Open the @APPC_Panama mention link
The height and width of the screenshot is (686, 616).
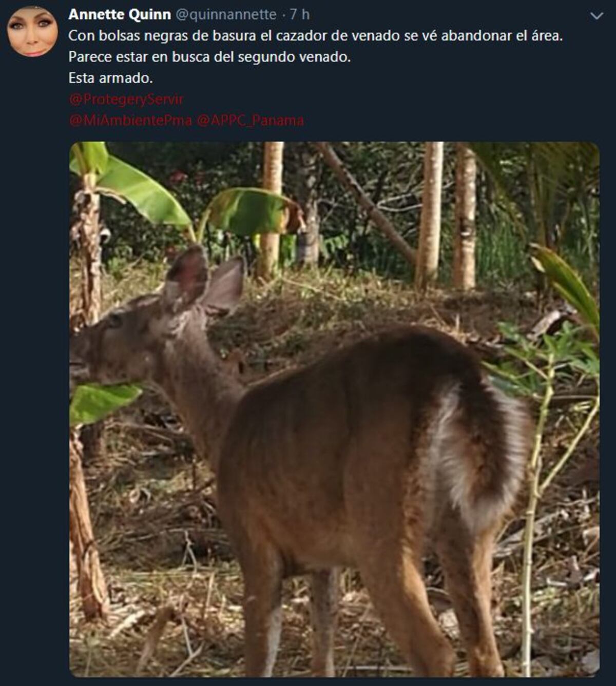click(x=250, y=120)
